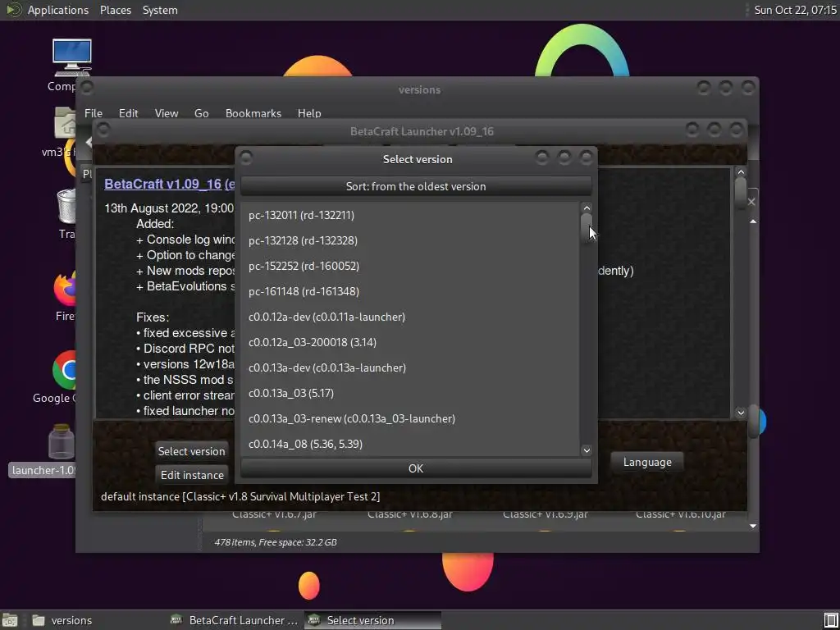
Task: Open Edit menu in versions window
Action: pyautogui.click(x=129, y=113)
